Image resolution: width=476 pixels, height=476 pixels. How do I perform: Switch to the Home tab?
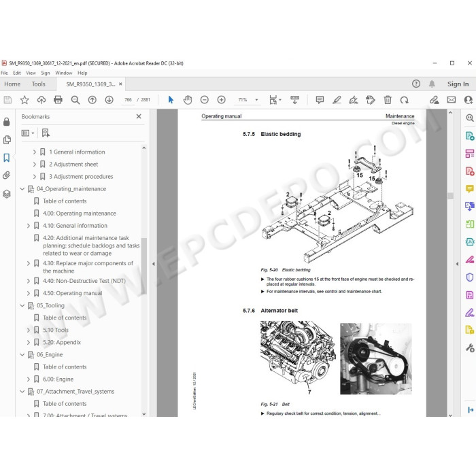click(x=12, y=84)
